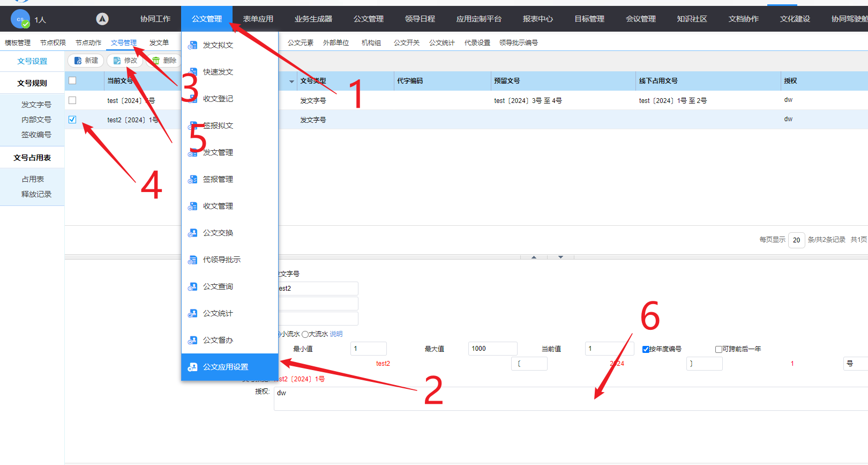Open the highlighted 公文管理 top menu
The width and height of the screenshot is (868, 465).
tap(207, 19)
